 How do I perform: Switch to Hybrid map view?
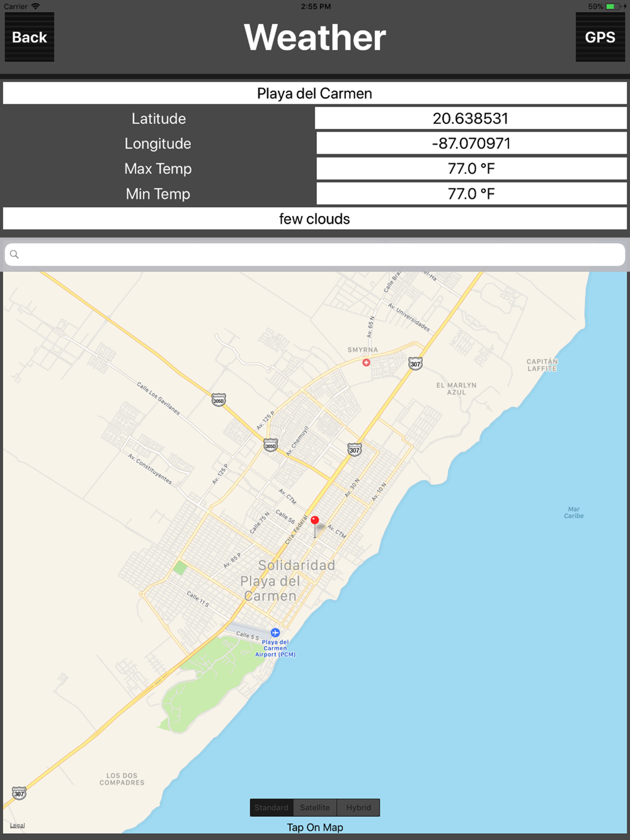(x=358, y=807)
